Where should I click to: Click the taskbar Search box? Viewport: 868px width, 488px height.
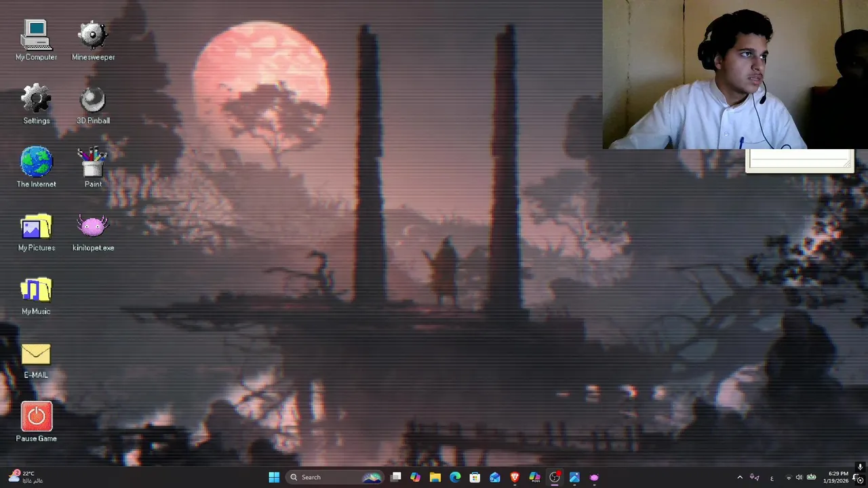point(335,477)
